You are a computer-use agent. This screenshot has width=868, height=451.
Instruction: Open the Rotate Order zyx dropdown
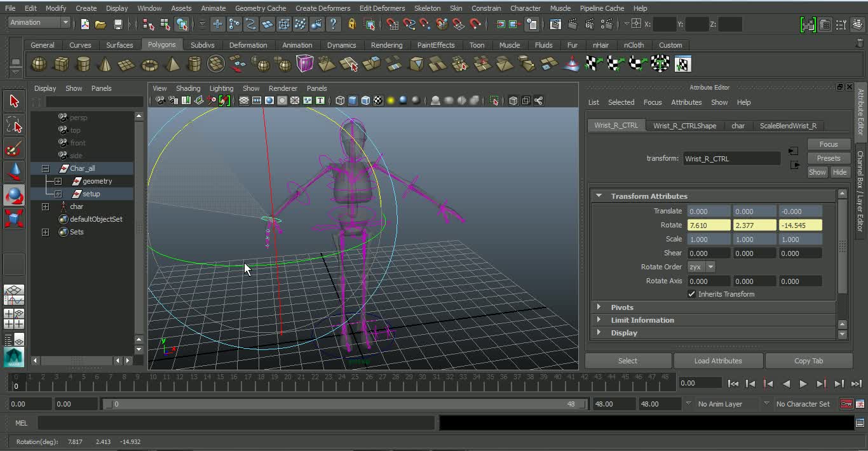click(702, 267)
